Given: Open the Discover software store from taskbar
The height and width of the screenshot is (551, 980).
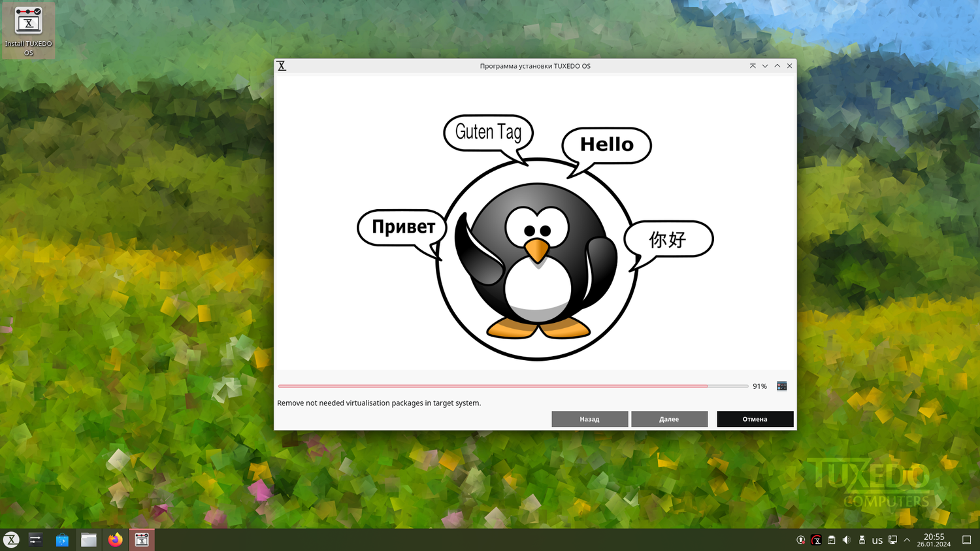Looking at the screenshot, I should click(x=62, y=540).
